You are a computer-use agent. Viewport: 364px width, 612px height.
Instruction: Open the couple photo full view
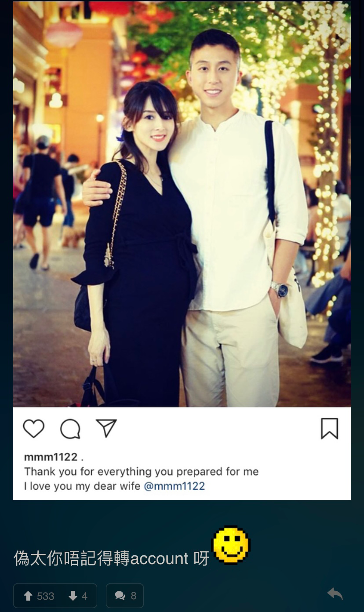click(182, 204)
